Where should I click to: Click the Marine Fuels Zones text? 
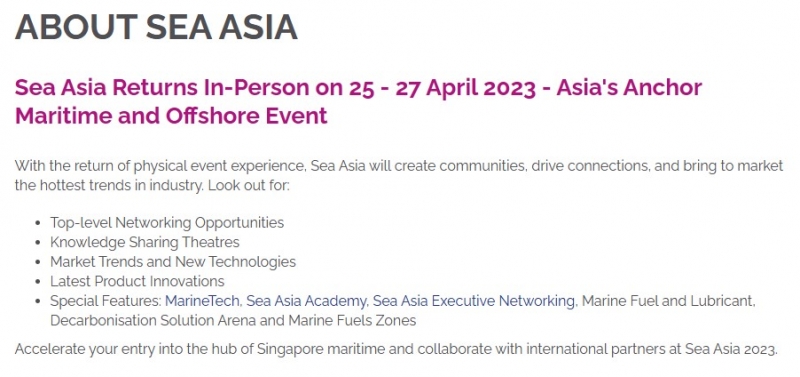coord(352,321)
